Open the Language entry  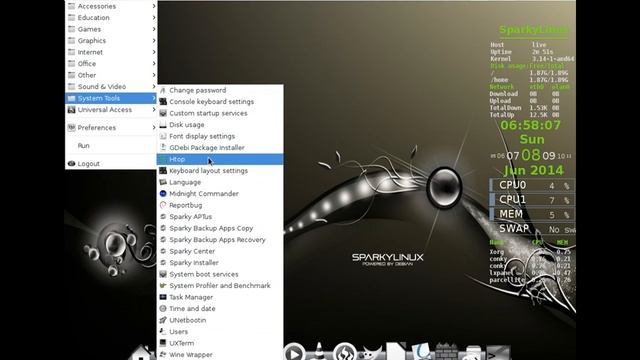[x=220, y=182]
